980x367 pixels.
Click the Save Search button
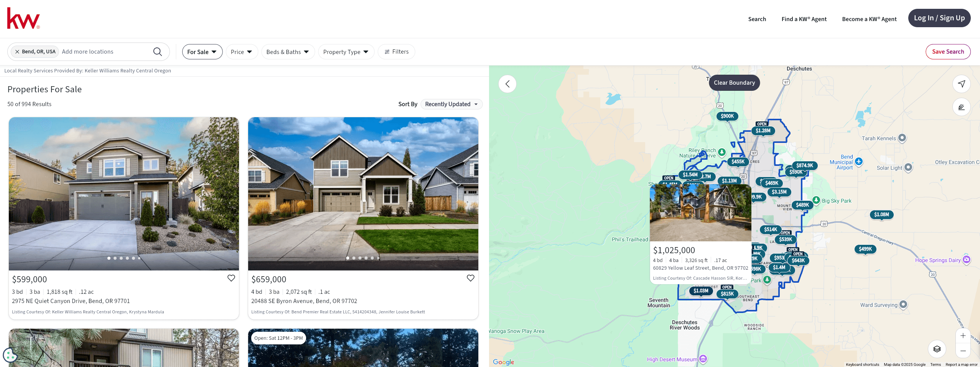tap(948, 52)
